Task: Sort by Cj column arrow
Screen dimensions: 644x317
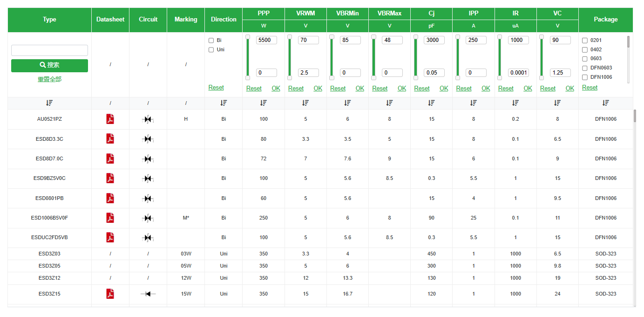Action: [x=431, y=103]
